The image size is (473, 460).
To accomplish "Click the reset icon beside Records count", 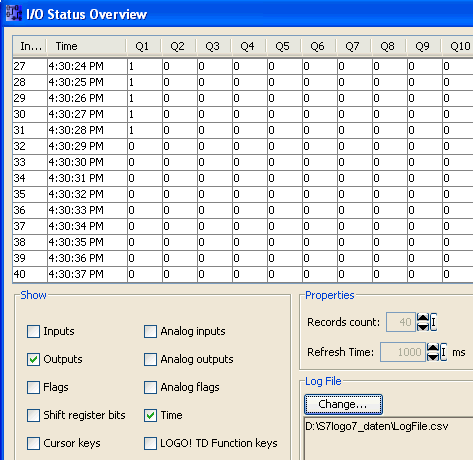I will click(433, 322).
